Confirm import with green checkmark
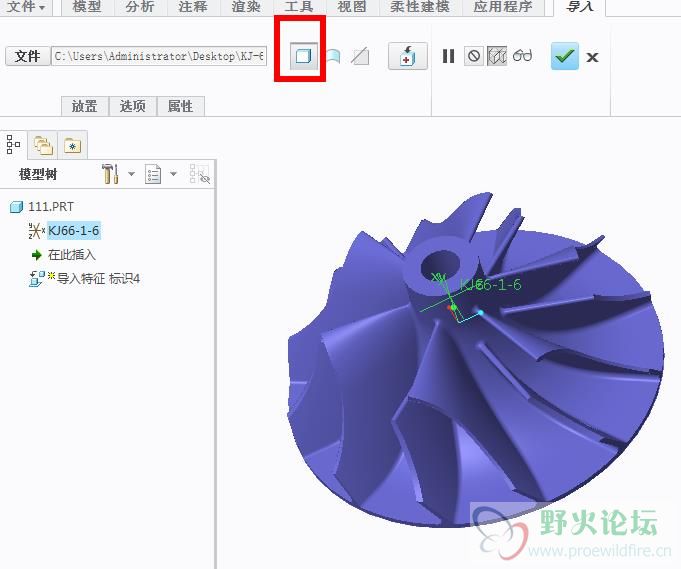 [x=565, y=56]
